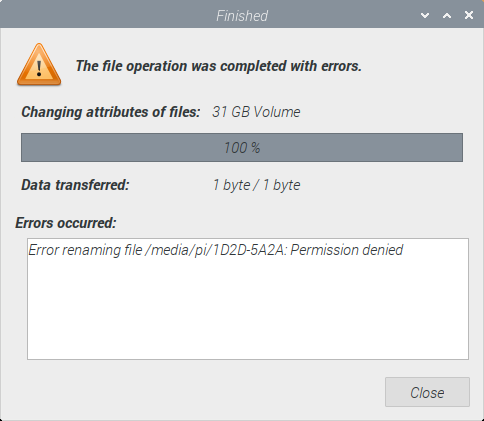The width and height of the screenshot is (484, 421).
Task: Click the exclamation mark inside the warning sign
Action: pyautogui.click(x=39, y=68)
